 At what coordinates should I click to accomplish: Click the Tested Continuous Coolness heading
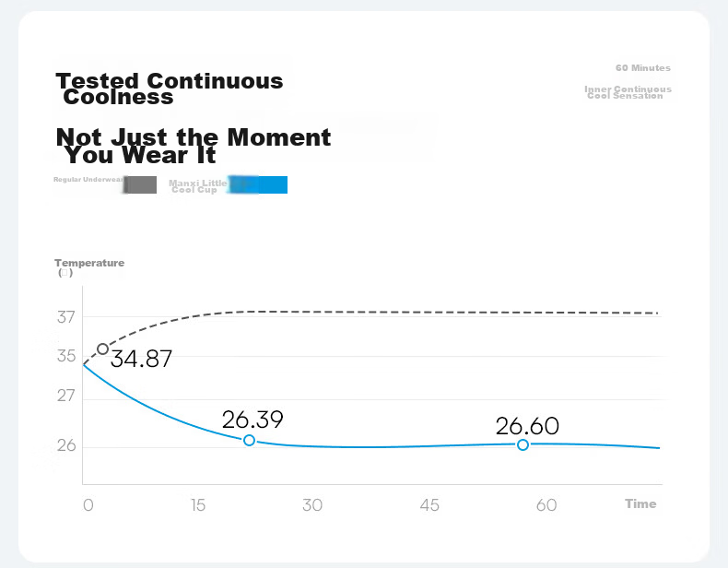(x=170, y=89)
